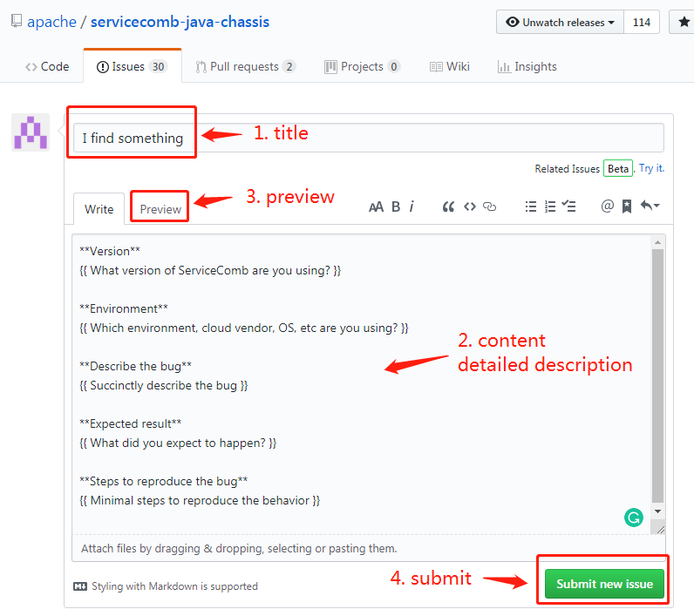This screenshot has width=694, height=616.
Task: Open the Pull requests tab
Action: [x=245, y=66]
